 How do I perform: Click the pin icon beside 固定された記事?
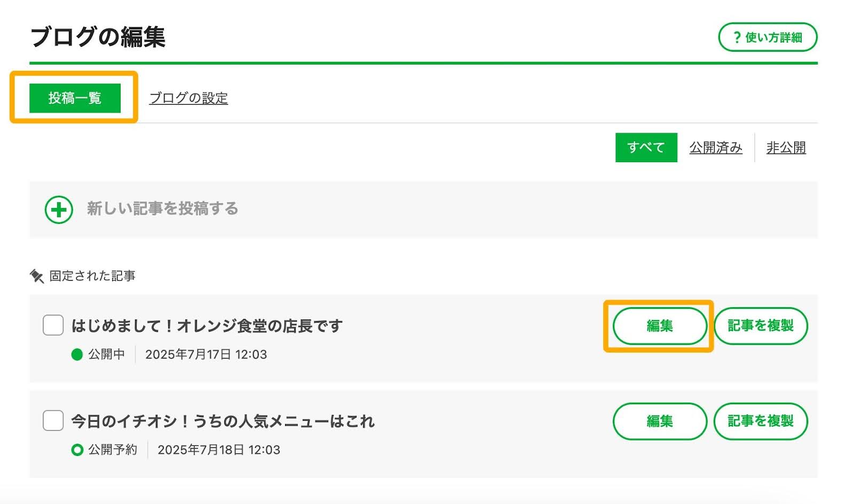[x=37, y=276]
